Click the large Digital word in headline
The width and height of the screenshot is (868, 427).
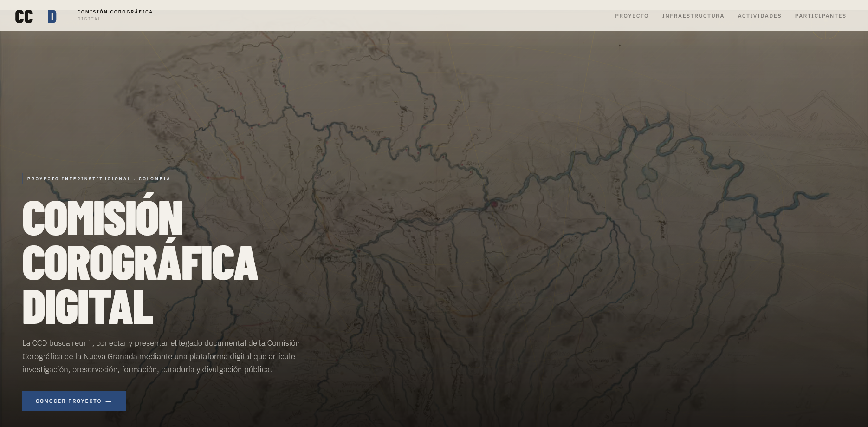pyautogui.click(x=88, y=307)
